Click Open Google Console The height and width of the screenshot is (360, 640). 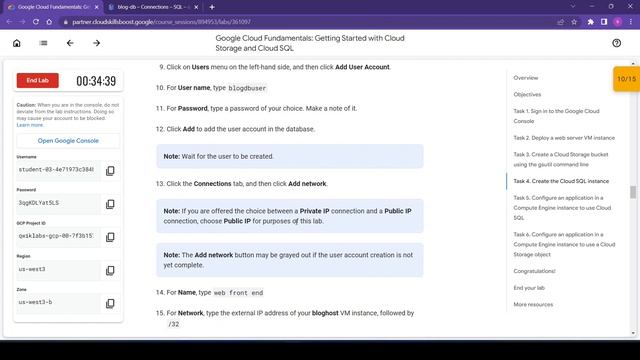(68, 140)
